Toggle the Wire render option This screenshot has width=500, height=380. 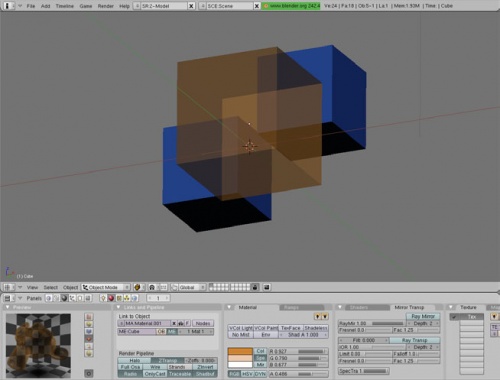coord(155,367)
